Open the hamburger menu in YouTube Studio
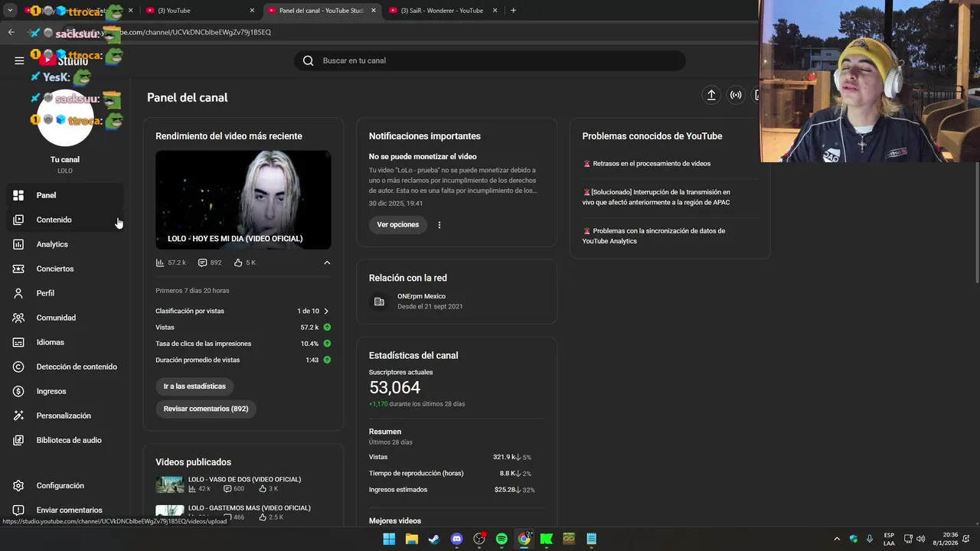Image resolution: width=980 pixels, height=551 pixels. point(19,60)
